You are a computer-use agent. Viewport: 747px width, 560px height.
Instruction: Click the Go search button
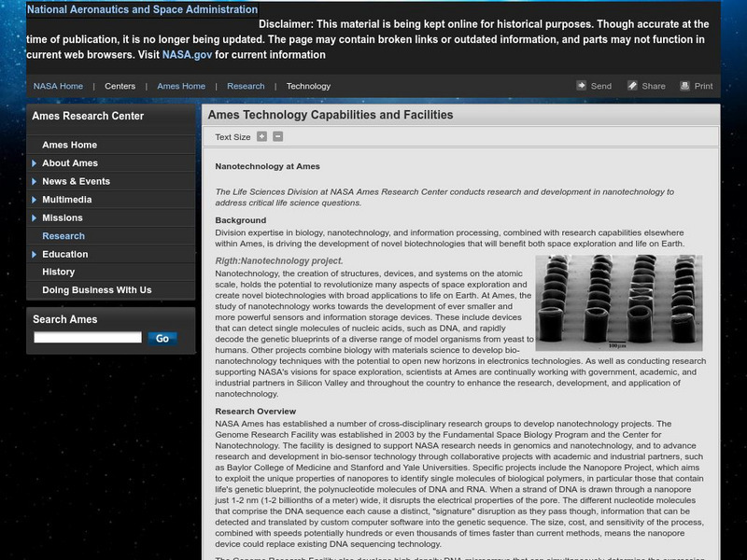click(x=162, y=339)
